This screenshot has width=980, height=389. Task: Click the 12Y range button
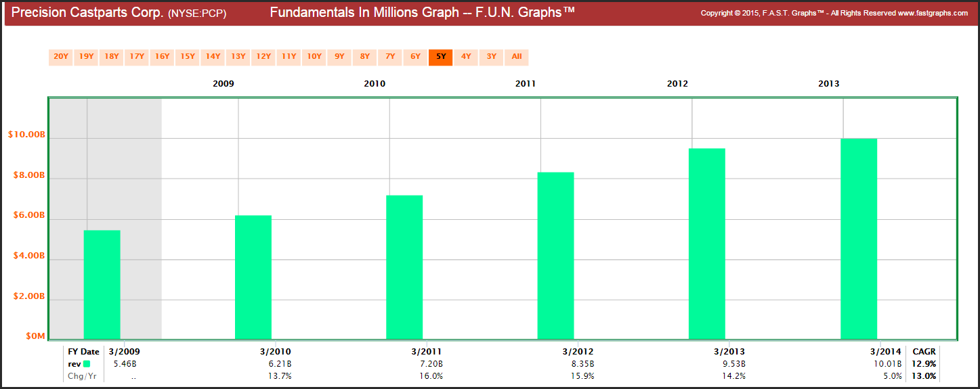(x=263, y=57)
